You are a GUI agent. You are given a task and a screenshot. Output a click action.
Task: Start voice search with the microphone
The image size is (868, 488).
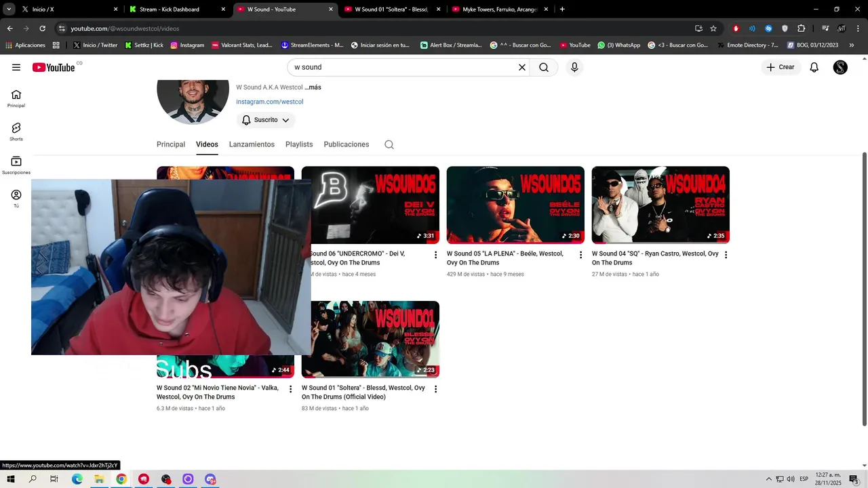(x=574, y=67)
